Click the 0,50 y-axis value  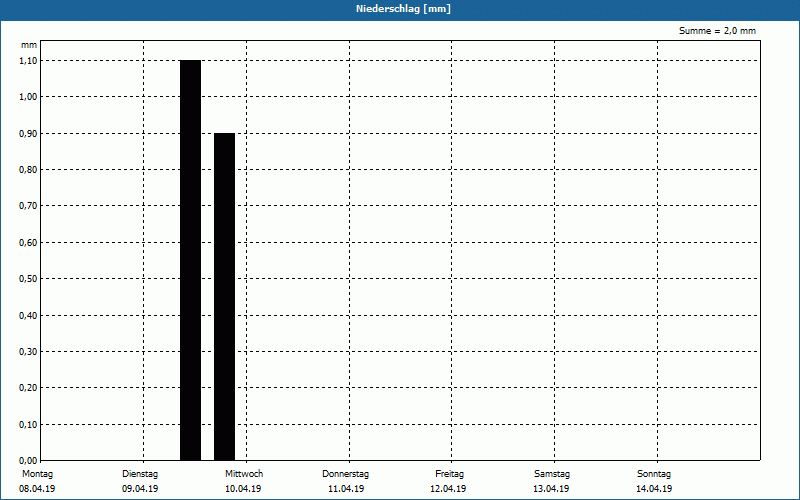pyautogui.click(x=28, y=279)
